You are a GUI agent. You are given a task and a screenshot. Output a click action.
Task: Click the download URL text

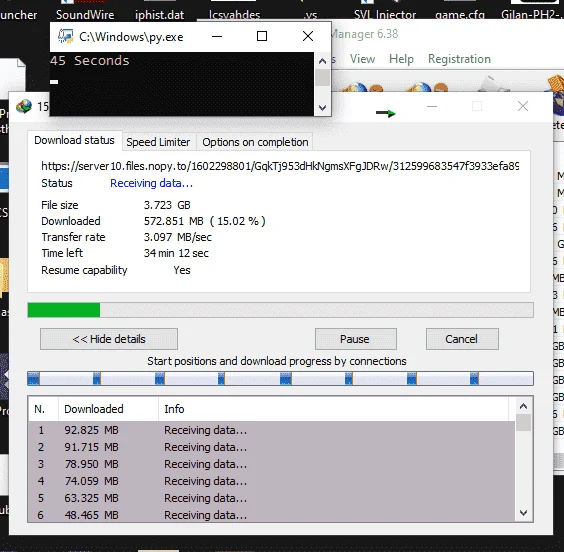pyautogui.click(x=280, y=166)
